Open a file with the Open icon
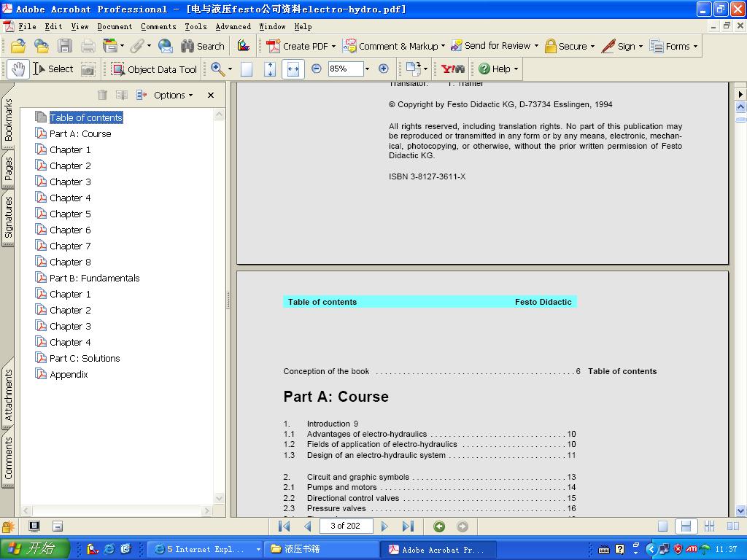This screenshot has width=747, height=560. (18, 46)
